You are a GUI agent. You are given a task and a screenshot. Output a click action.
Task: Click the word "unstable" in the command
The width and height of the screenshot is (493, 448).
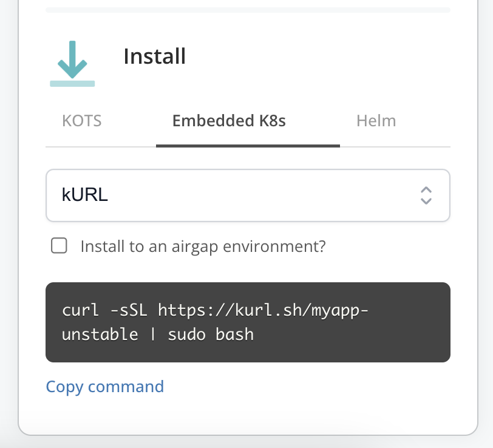[x=100, y=334]
